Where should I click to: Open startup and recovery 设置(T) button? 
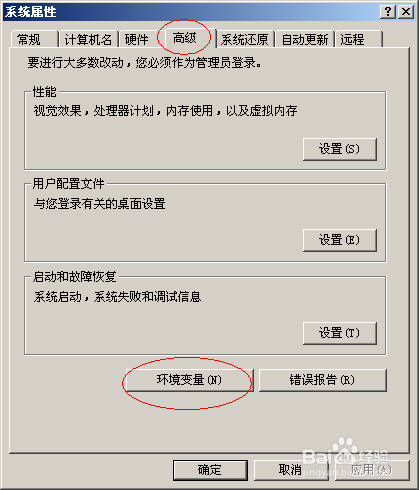(340, 333)
